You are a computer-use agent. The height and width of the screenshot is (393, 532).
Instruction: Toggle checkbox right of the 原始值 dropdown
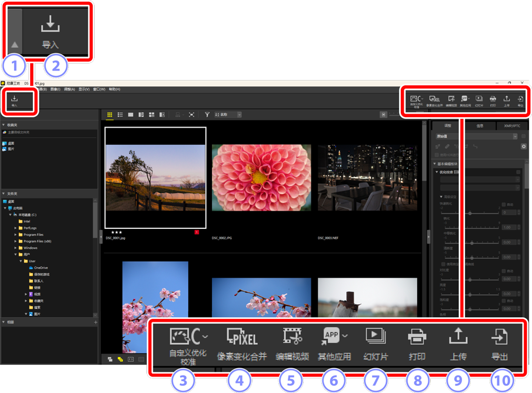(x=523, y=136)
